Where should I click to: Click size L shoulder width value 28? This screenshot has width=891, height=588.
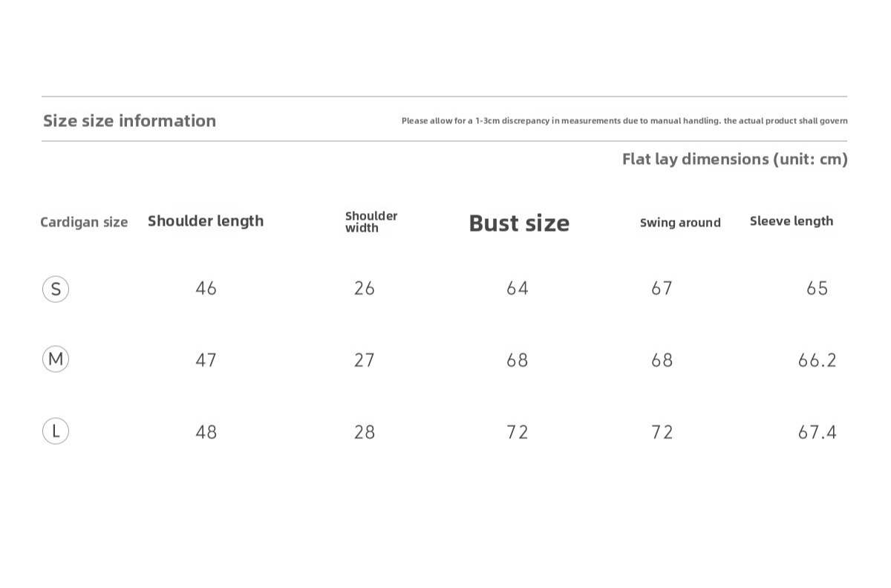point(365,432)
